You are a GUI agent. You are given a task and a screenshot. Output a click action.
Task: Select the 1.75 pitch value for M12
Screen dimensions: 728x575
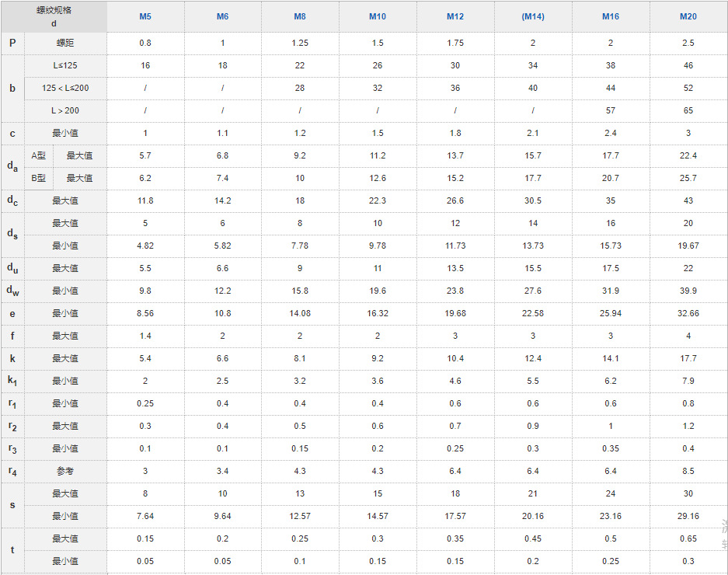[x=455, y=43]
